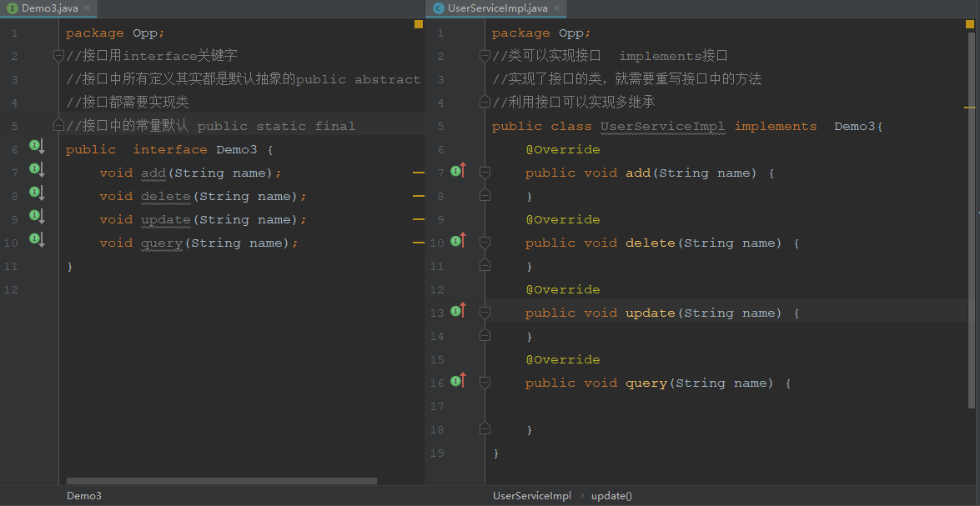Switch to the Demo3.java tab

click(x=49, y=8)
